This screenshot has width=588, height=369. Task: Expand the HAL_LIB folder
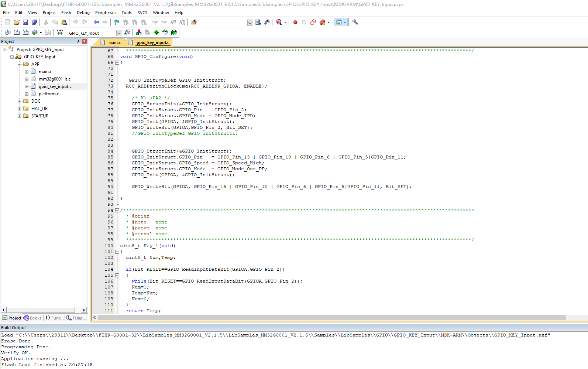click(x=19, y=109)
